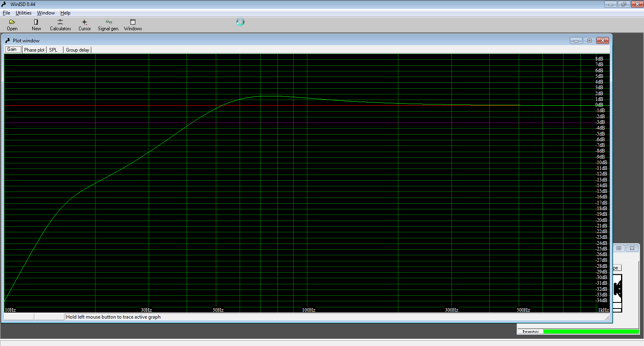Maximize the background window behind the plot
Viewport: 644px width, 346px height.
click(619, 248)
